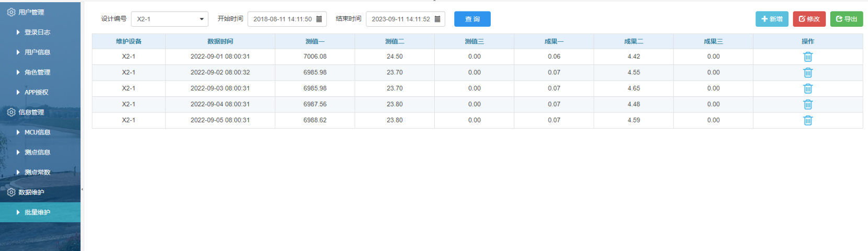868x251 pixels.
Task: Click the 用户管理 gear icon
Action: [x=11, y=12]
